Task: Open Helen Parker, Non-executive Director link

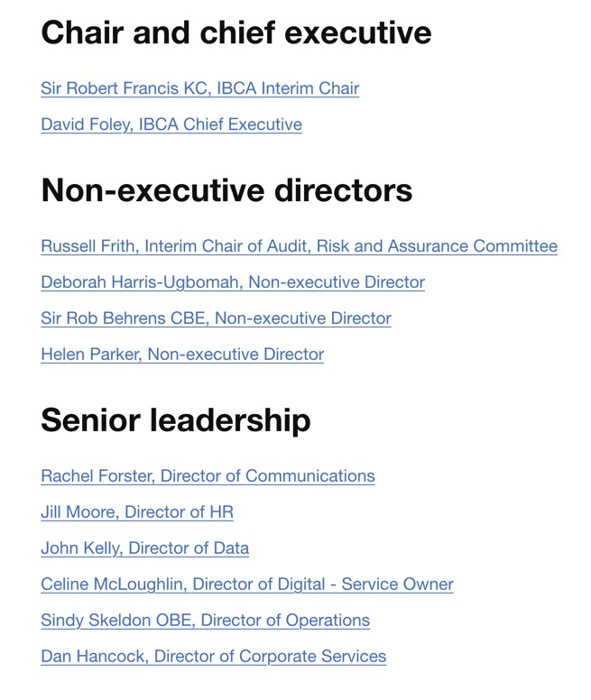Action: [x=182, y=355]
